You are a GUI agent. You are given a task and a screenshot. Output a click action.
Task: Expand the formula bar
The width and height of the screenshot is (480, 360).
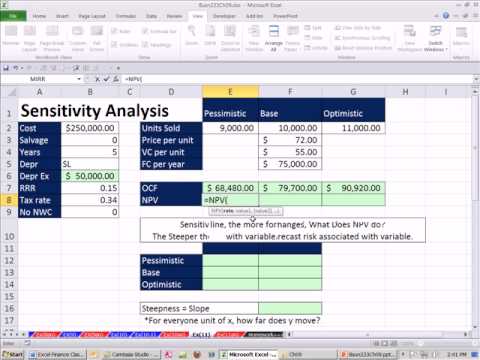pyautogui.click(x=476, y=79)
